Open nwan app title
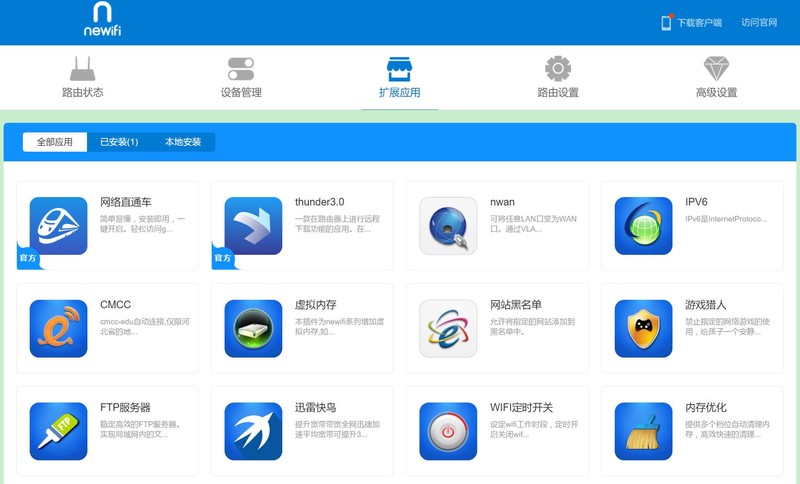This screenshot has width=800, height=484. tap(502, 202)
